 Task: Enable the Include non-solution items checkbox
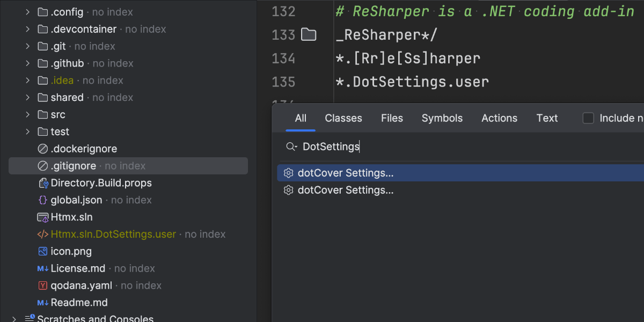click(589, 118)
